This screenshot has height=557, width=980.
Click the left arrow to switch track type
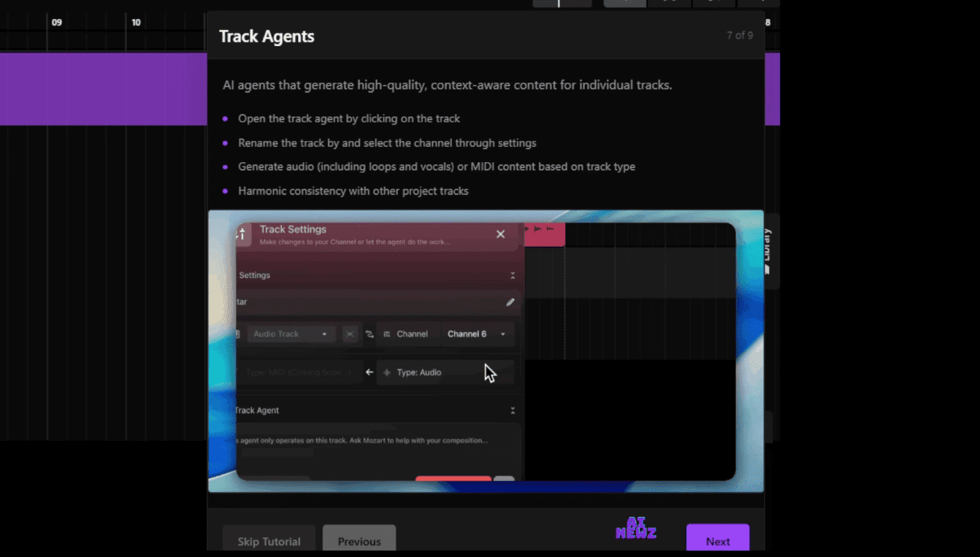(x=369, y=372)
